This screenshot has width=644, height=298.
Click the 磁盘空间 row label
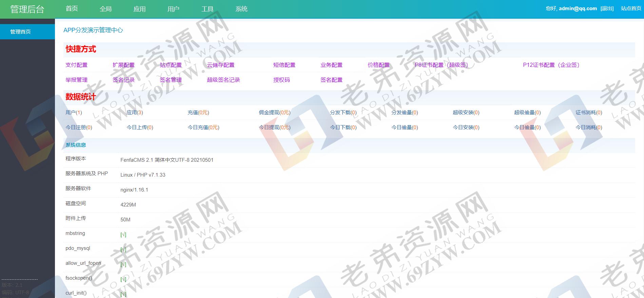[76, 203]
